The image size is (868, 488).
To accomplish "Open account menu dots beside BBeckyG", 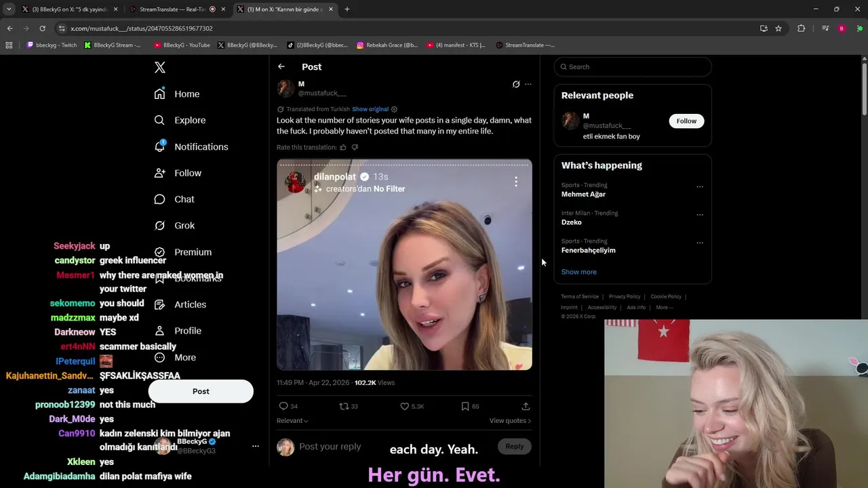I will [x=255, y=446].
